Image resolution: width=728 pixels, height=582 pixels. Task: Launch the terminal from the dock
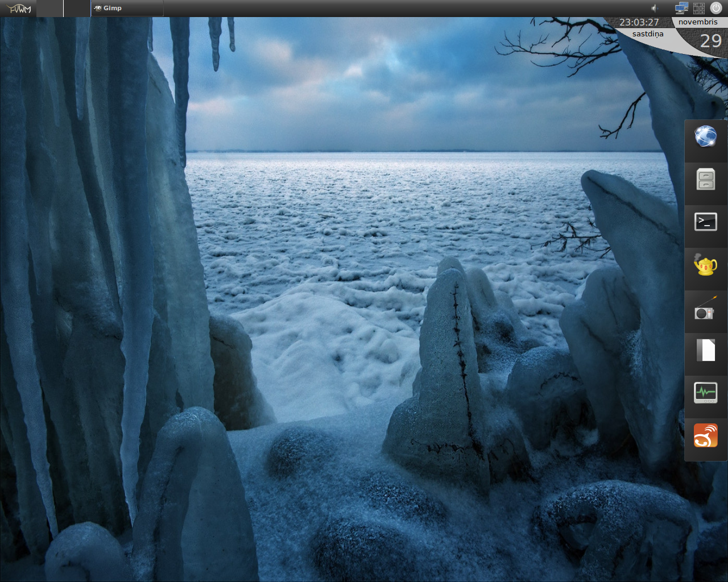click(x=706, y=222)
